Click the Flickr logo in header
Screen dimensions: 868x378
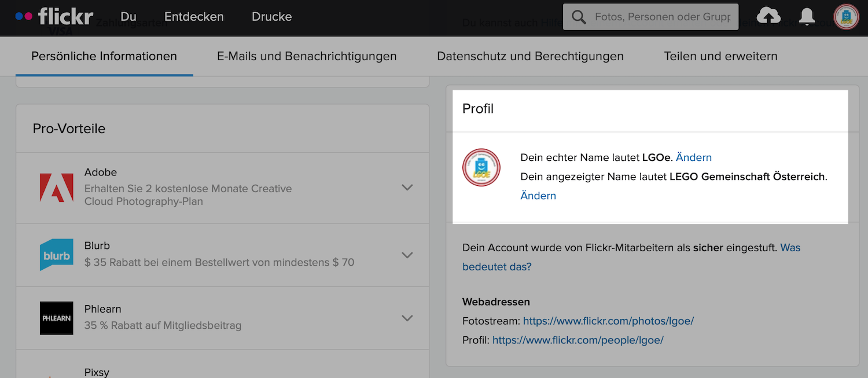click(x=54, y=17)
